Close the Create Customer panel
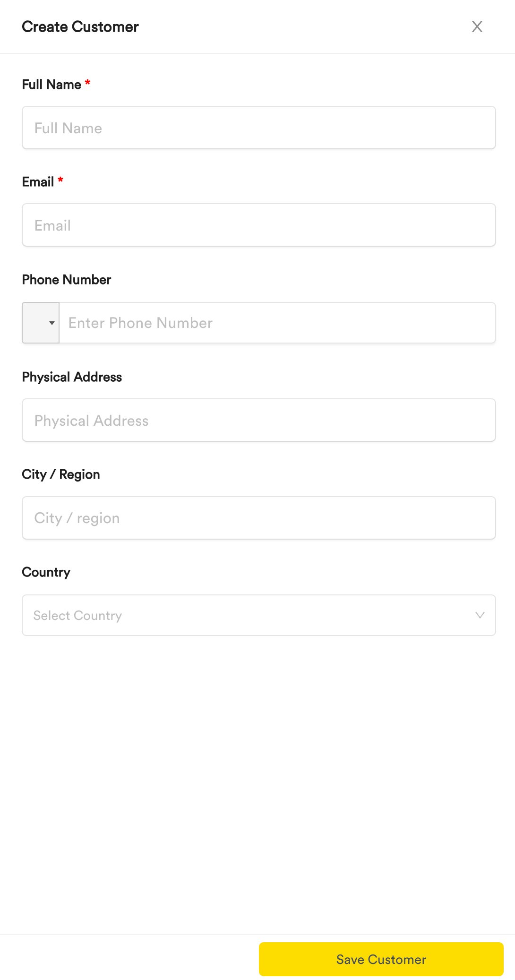The image size is (515, 980). click(x=477, y=26)
